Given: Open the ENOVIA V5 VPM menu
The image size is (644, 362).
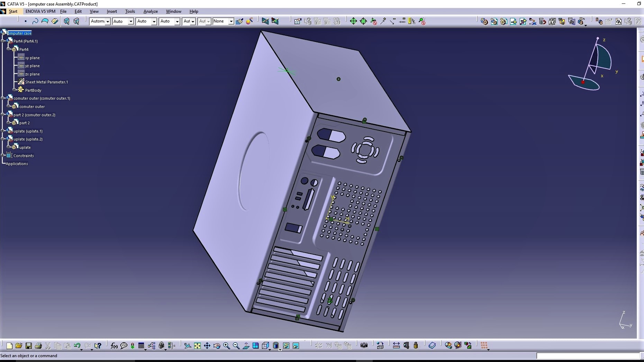Looking at the screenshot, I should (40, 11).
